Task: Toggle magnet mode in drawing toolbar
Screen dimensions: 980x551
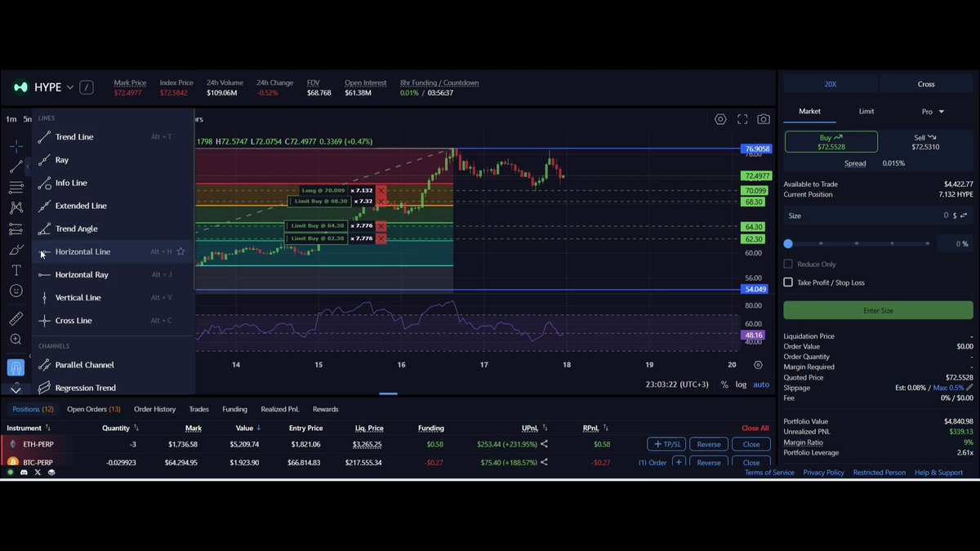Action: click(16, 367)
